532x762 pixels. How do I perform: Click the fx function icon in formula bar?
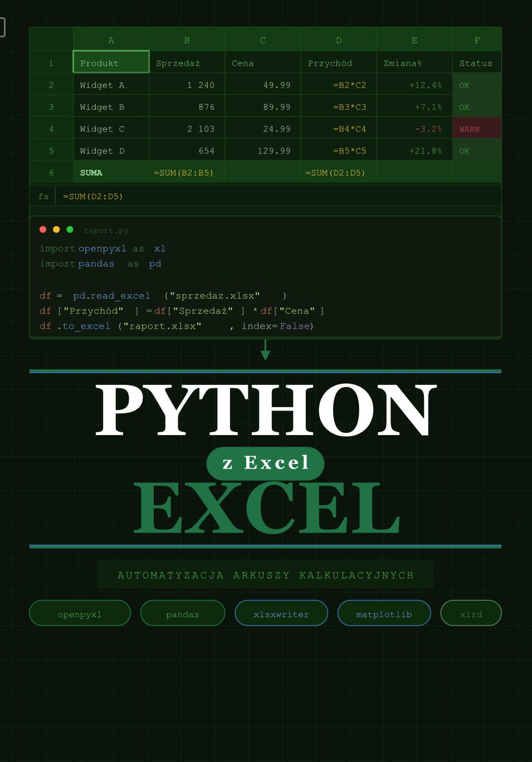pos(43,196)
